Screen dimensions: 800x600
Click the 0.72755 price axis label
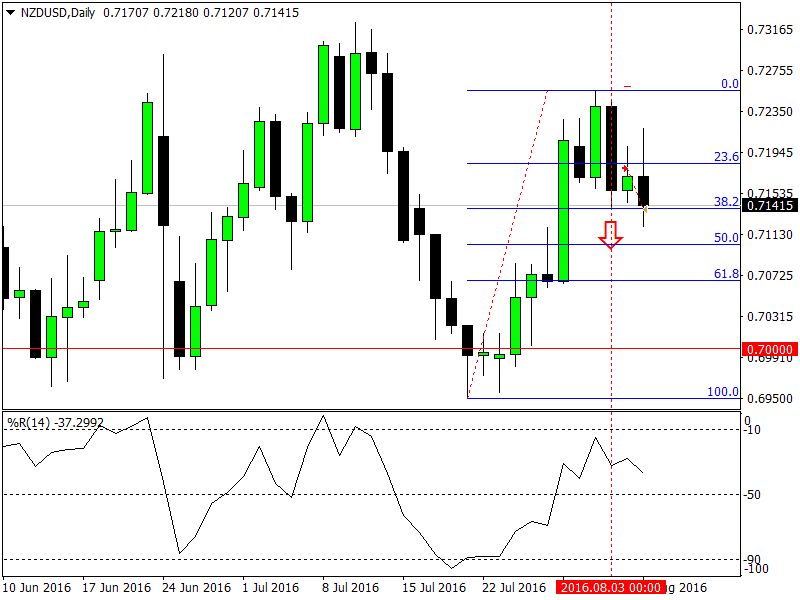770,70
